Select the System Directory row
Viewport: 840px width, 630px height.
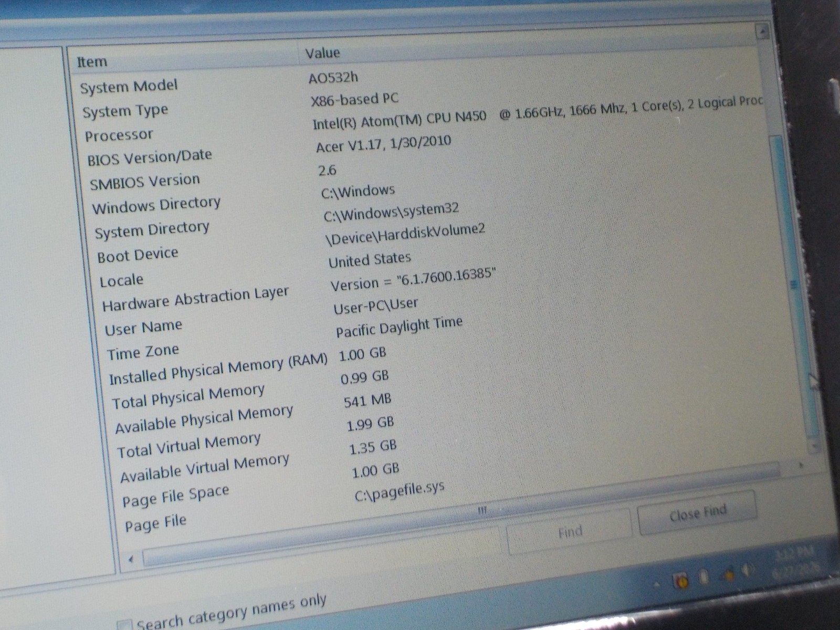(152, 230)
